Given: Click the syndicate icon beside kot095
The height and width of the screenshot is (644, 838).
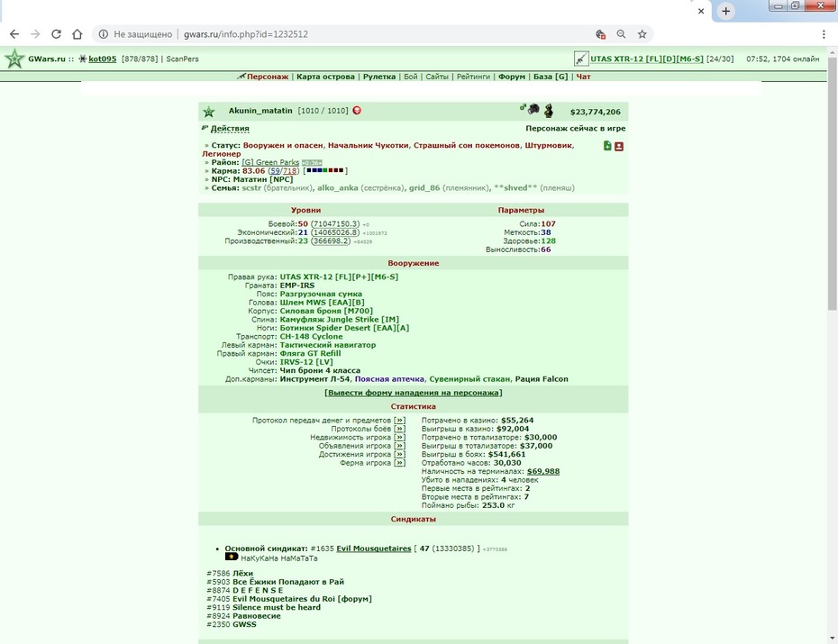Looking at the screenshot, I should (82, 59).
